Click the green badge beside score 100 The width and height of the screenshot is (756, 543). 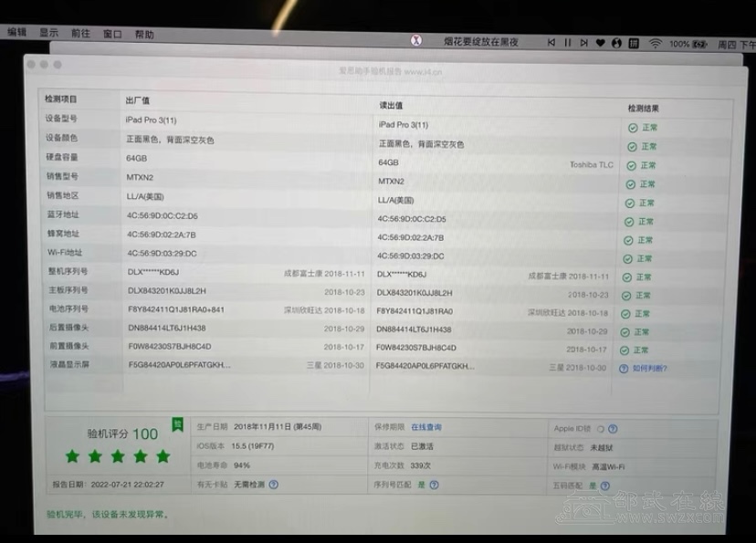click(x=177, y=423)
